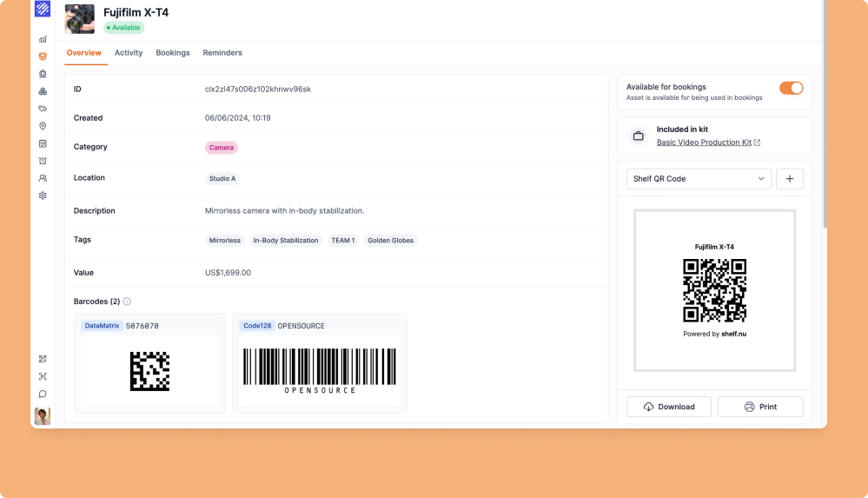The image size is (868, 498).
Task: Click the Studio A location badge
Action: (x=222, y=178)
